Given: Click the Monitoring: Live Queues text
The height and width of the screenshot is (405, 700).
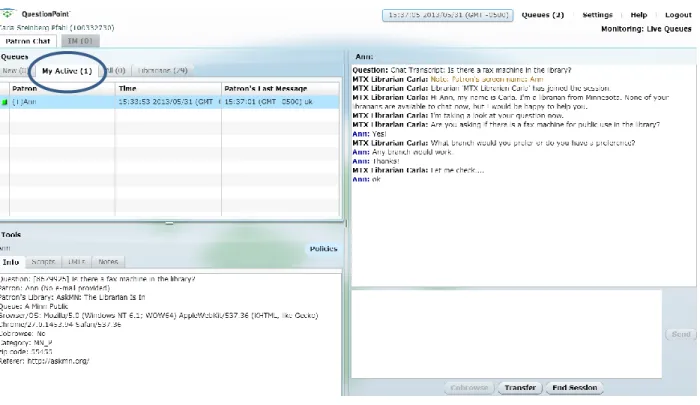Looking at the screenshot, I should [646, 29].
